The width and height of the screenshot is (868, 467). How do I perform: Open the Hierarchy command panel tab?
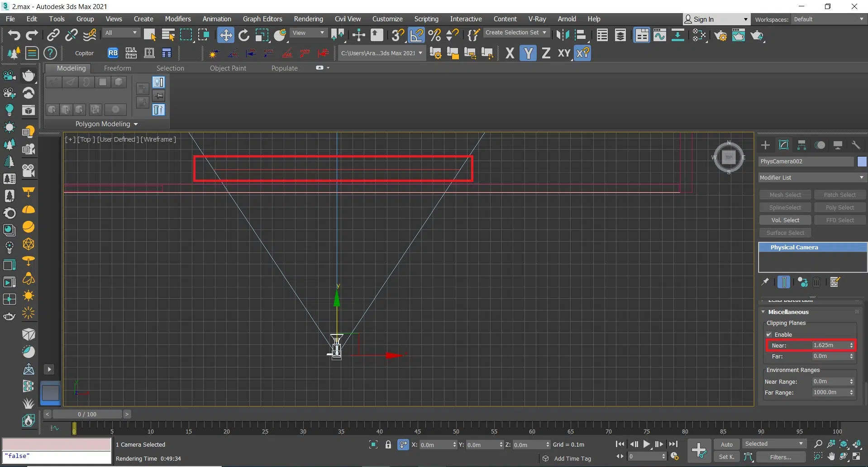click(x=801, y=145)
